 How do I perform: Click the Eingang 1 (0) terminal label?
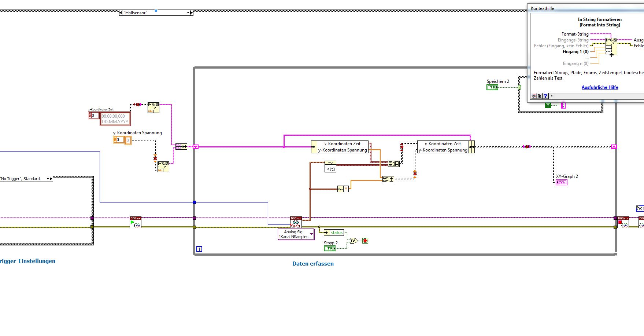(575, 52)
